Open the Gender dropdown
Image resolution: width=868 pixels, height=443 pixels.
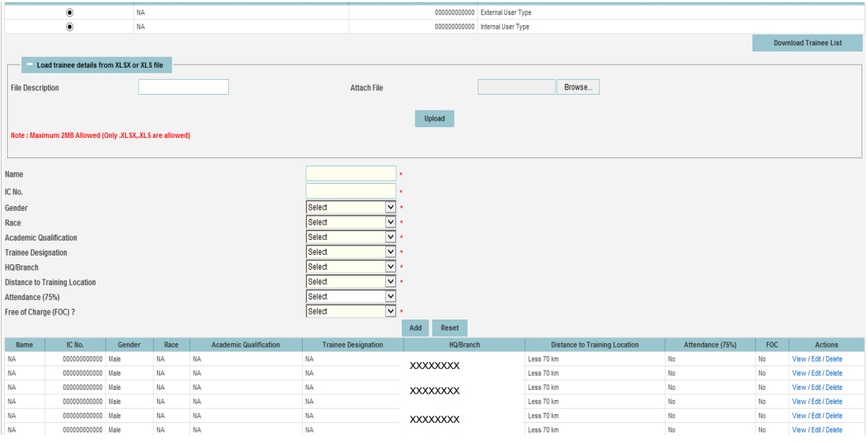392,207
